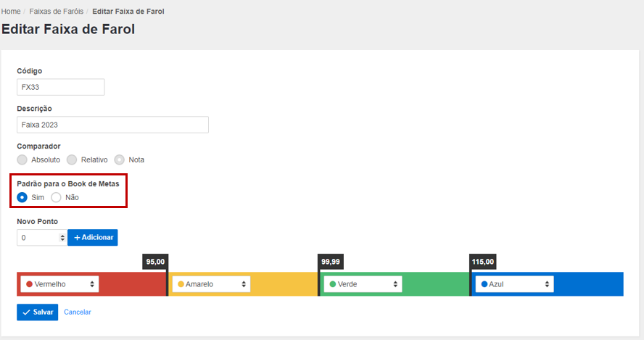Viewport: 644px width, 340px height.
Task: Select the Não radio option
Action: point(56,197)
